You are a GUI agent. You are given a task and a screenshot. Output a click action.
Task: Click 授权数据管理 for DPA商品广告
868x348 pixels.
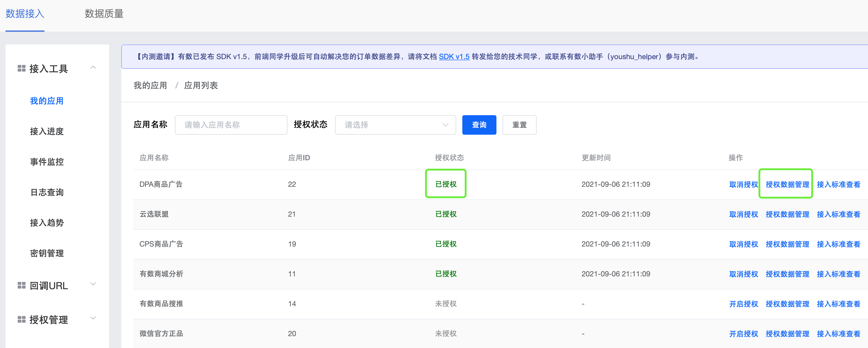tap(787, 184)
